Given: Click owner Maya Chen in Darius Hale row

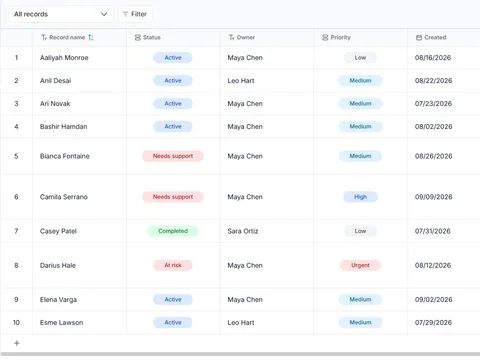Looking at the screenshot, I should pos(245,266).
